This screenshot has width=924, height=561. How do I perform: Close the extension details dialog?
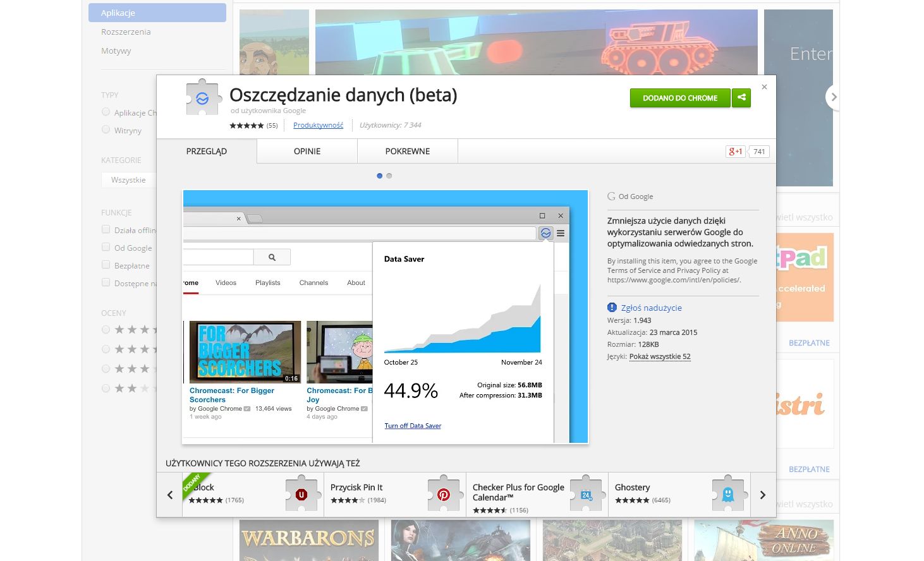coord(764,87)
